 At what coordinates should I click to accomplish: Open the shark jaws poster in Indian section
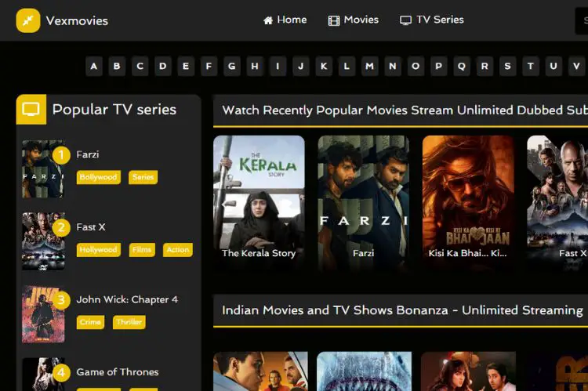click(364, 371)
